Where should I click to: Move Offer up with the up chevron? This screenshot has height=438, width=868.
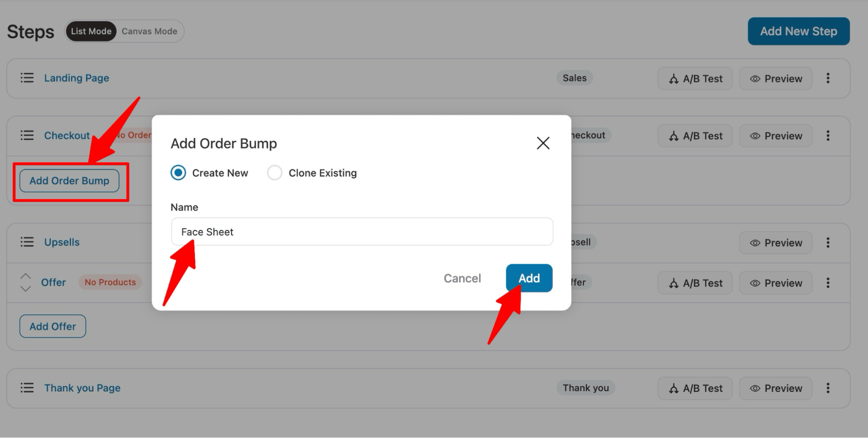[x=26, y=276]
